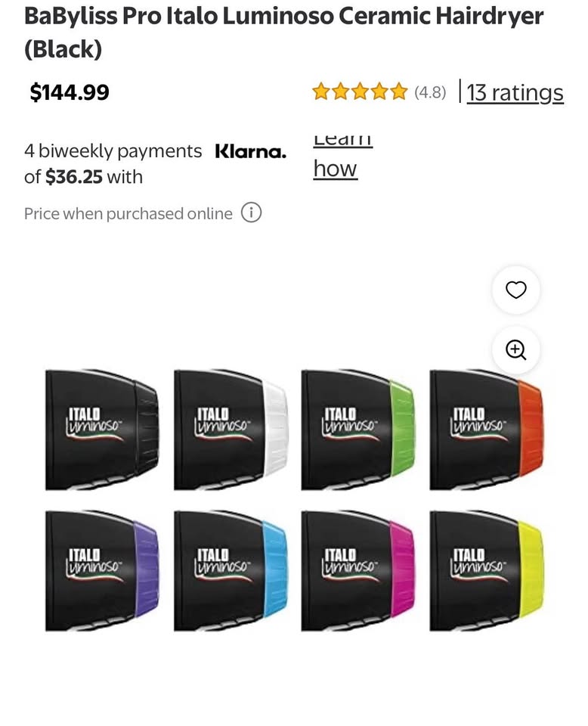The width and height of the screenshot is (588, 726).
Task: Click the Klarna logo
Action: (250, 151)
